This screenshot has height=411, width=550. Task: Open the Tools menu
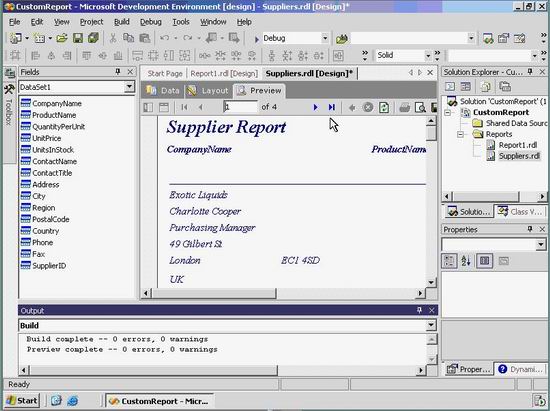tap(181, 22)
